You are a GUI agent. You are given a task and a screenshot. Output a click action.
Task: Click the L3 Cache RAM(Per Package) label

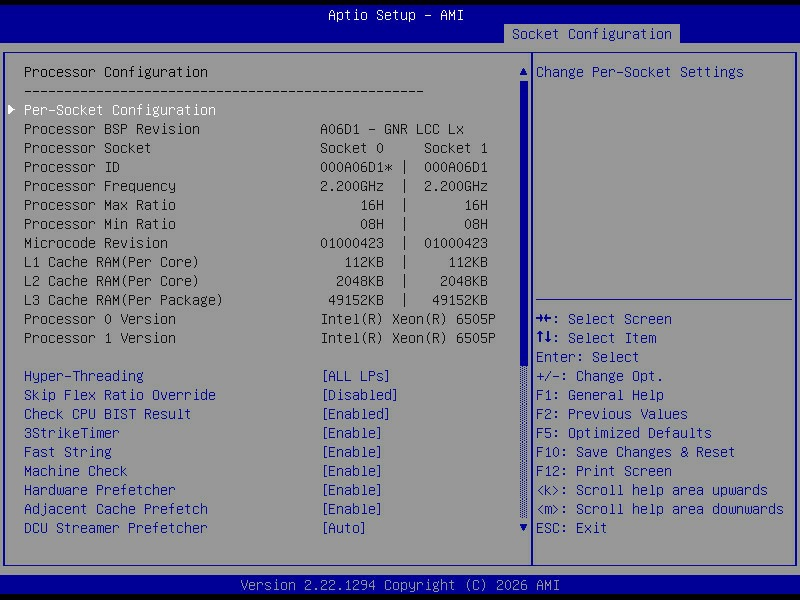[x=123, y=300]
